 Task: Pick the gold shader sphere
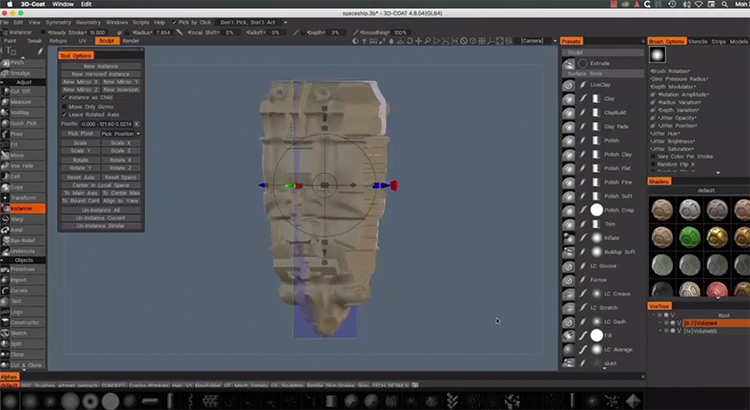tap(717, 236)
